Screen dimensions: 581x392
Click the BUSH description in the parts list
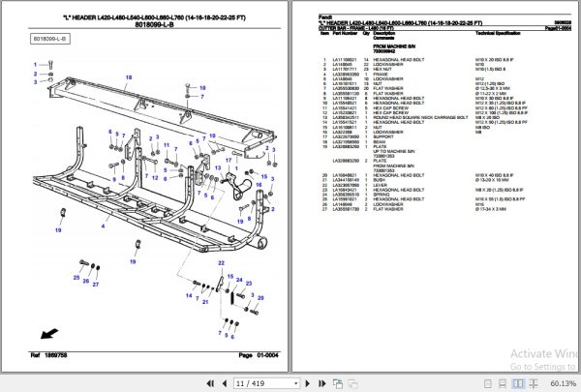click(x=379, y=180)
